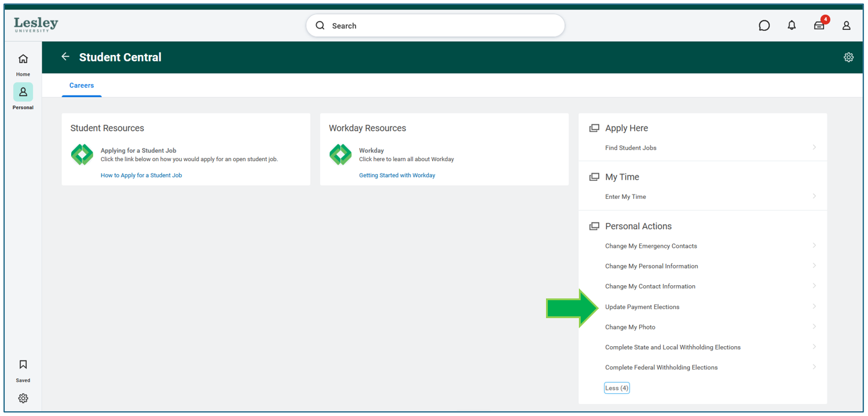This screenshot has height=416, width=868.
Task: Click the My Time heading
Action: (x=622, y=177)
